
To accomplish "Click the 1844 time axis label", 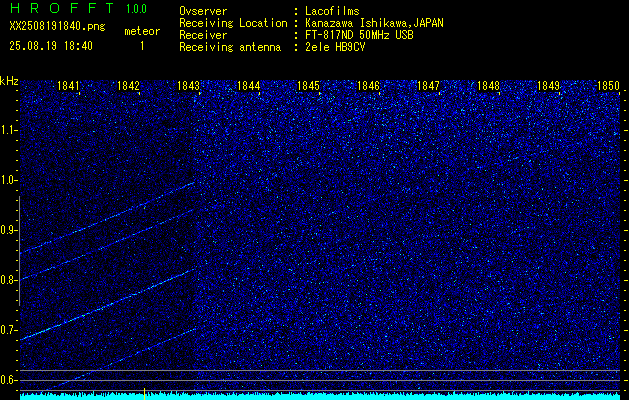I will pos(249,85).
